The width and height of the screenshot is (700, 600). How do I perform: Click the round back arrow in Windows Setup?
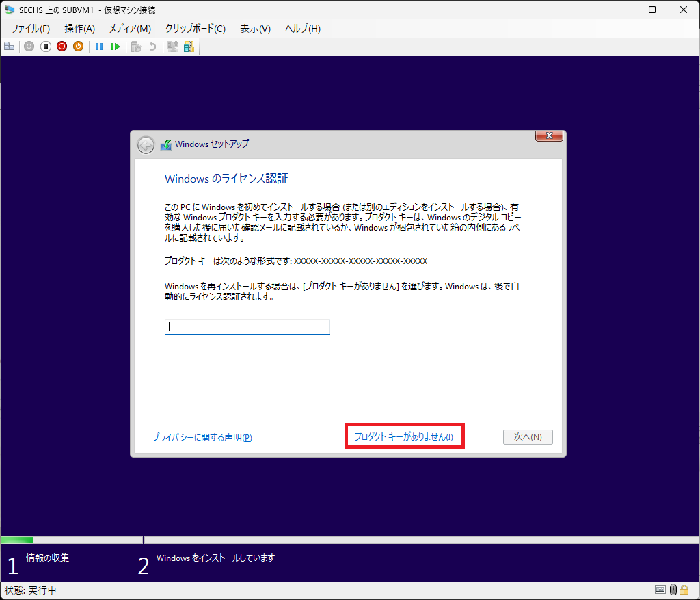coord(146,145)
